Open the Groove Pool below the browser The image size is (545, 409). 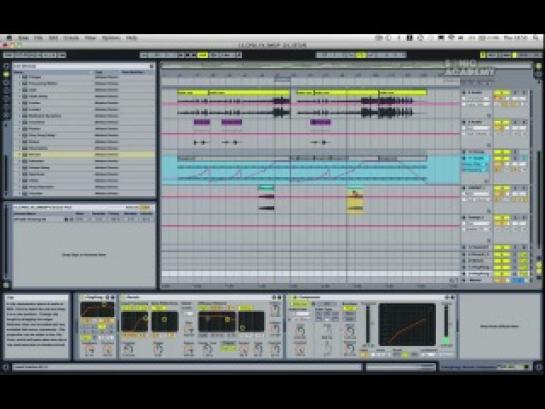(6, 285)
